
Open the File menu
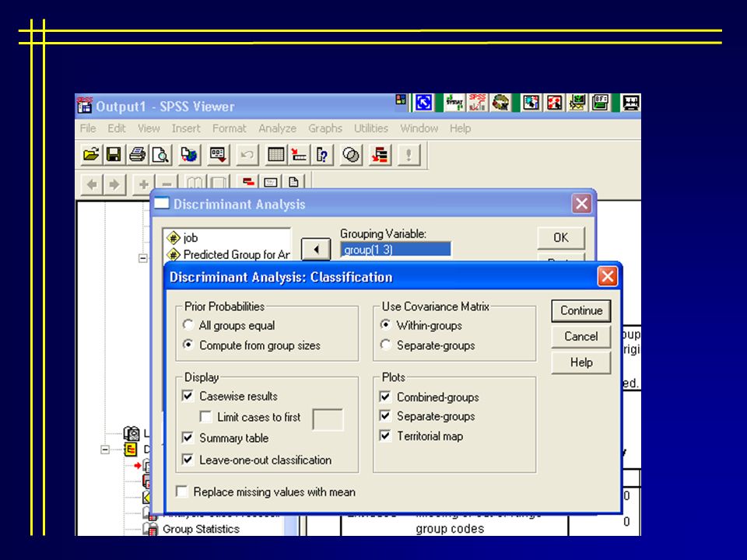coord(88,128)
